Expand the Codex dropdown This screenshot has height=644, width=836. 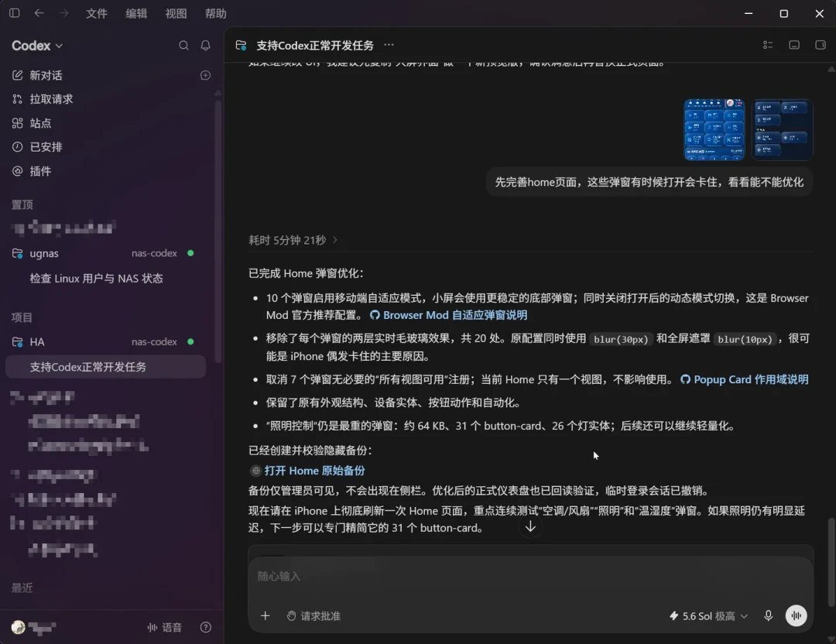click(x=37, y=46)
